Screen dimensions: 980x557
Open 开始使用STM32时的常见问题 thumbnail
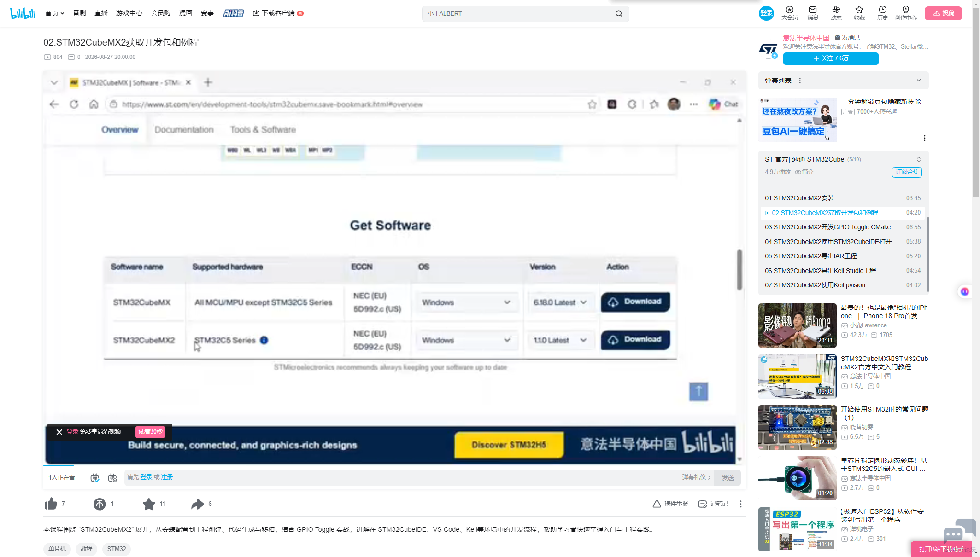tap(797, 427)
